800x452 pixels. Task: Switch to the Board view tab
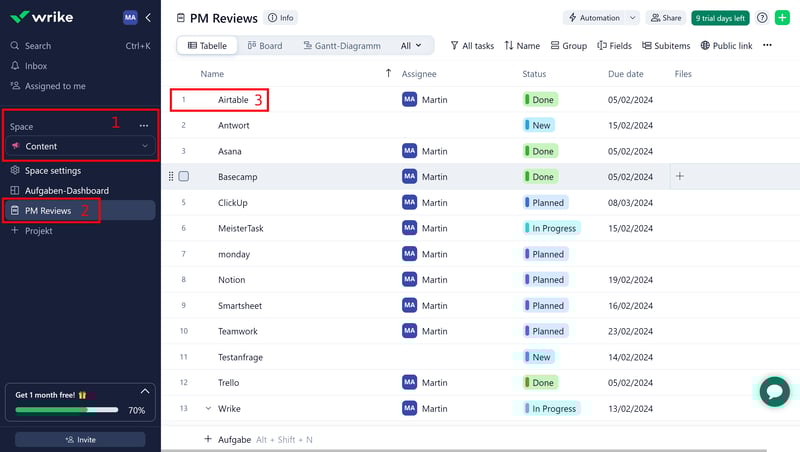tap(265, 45)
